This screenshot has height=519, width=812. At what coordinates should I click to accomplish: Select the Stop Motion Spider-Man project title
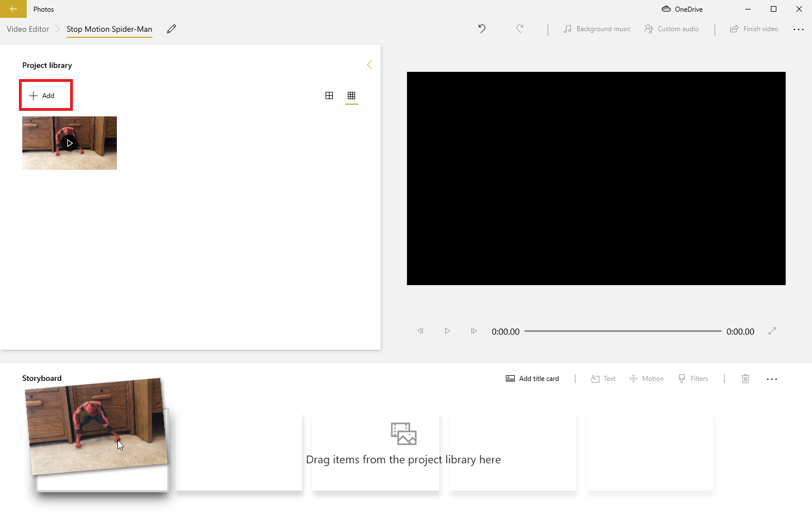tap(109, 29)
